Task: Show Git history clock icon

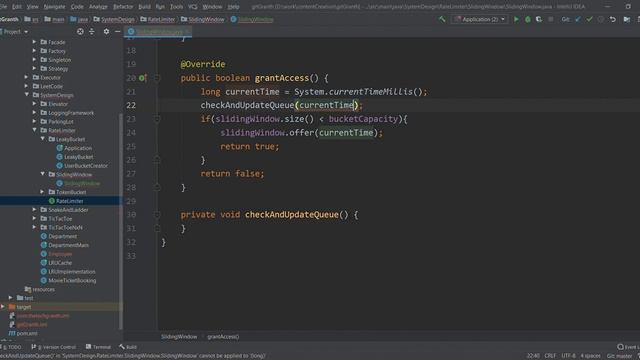Action: click(600, 19)
